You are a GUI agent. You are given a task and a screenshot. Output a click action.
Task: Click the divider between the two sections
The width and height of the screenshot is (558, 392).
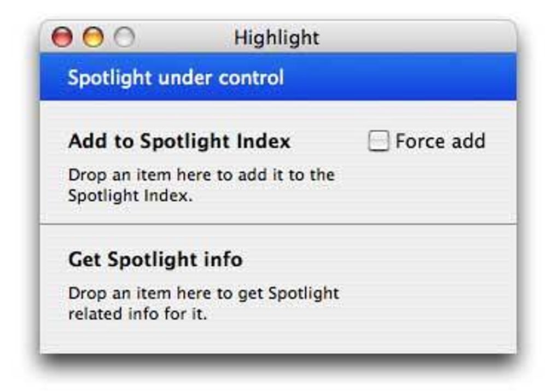tap(279, 223)
